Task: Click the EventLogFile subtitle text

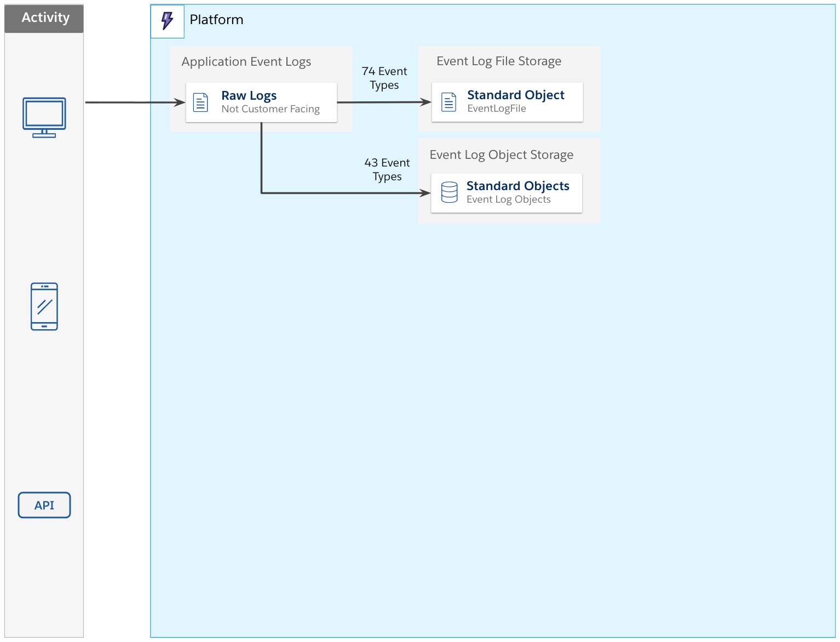Action: 496,108
